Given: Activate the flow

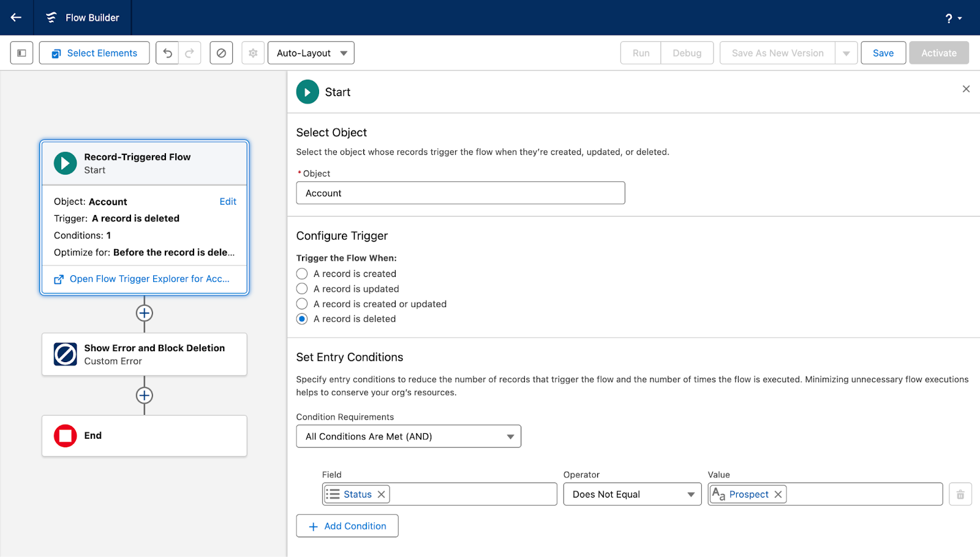Looking at the screenshot, I should point(939,53).
